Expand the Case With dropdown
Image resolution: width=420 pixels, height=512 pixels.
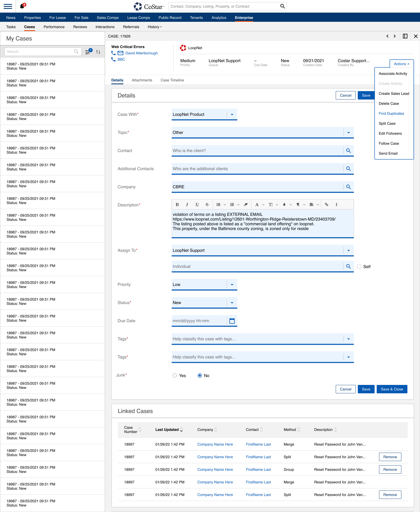[232, 114]
